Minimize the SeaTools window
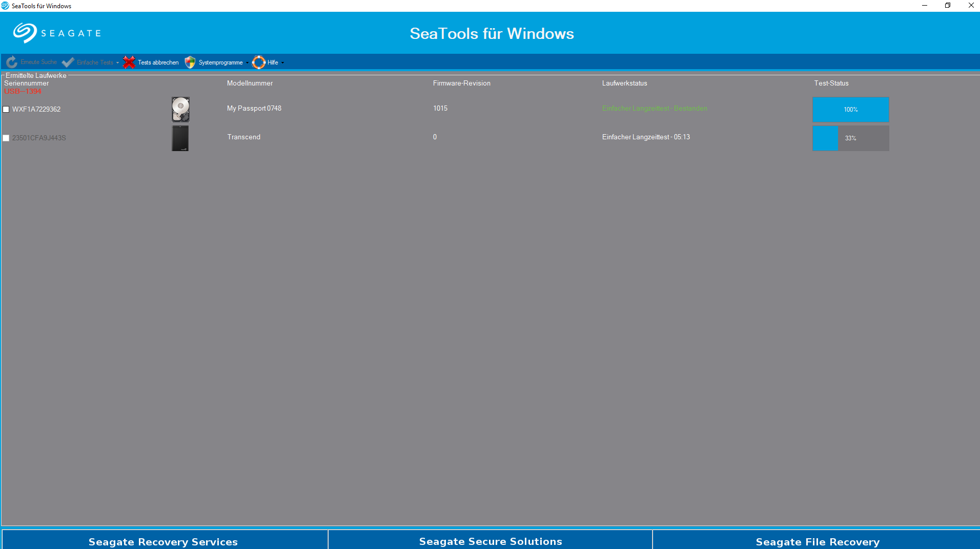980x549 pixels. [x=925, y=6]
